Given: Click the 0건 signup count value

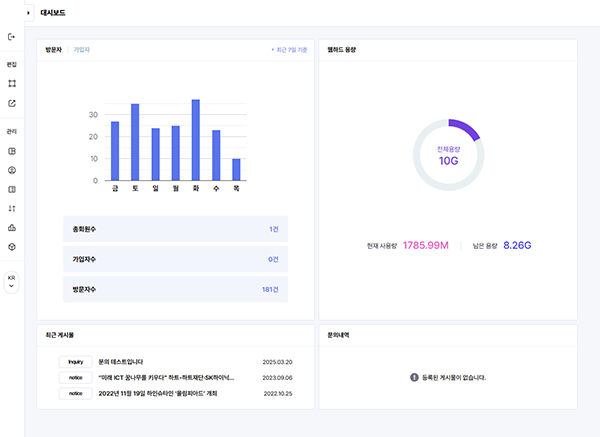Looking at the screenshot, I should (x=273, y=259).
